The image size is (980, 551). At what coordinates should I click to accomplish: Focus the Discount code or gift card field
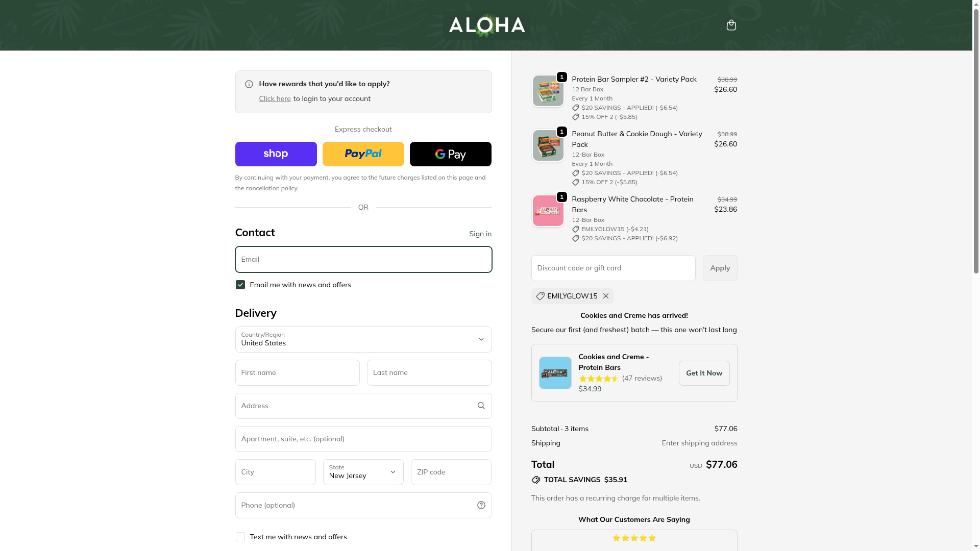pos(614,268)
